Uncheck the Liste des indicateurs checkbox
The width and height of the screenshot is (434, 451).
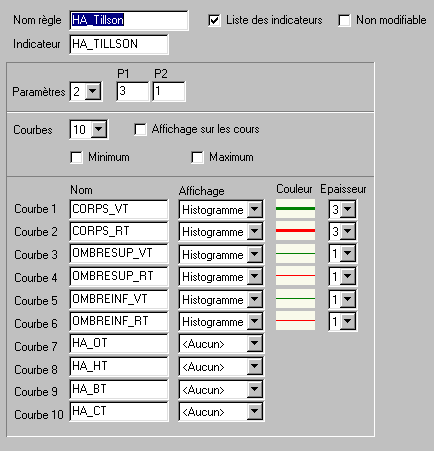click(x=214, y=20)
